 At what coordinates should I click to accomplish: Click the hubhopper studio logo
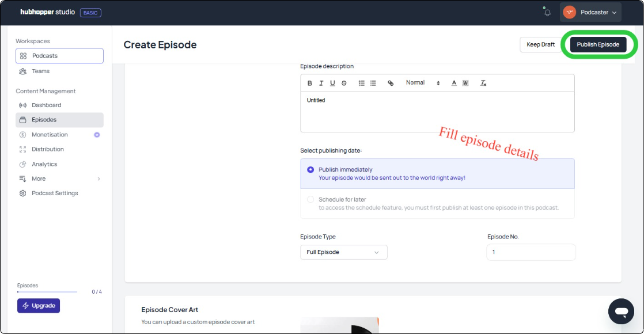[48, 12]
